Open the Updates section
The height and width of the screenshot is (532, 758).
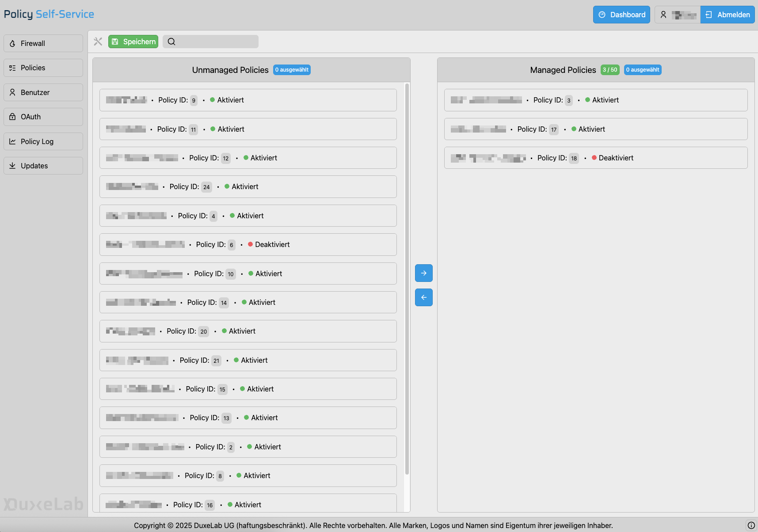[x=43, y=166]
